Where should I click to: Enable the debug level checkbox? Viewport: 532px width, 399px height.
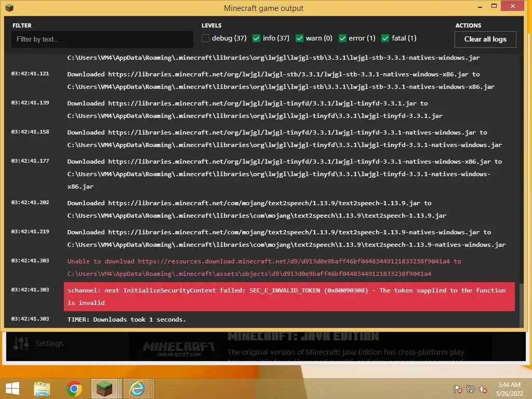point(205,38)
